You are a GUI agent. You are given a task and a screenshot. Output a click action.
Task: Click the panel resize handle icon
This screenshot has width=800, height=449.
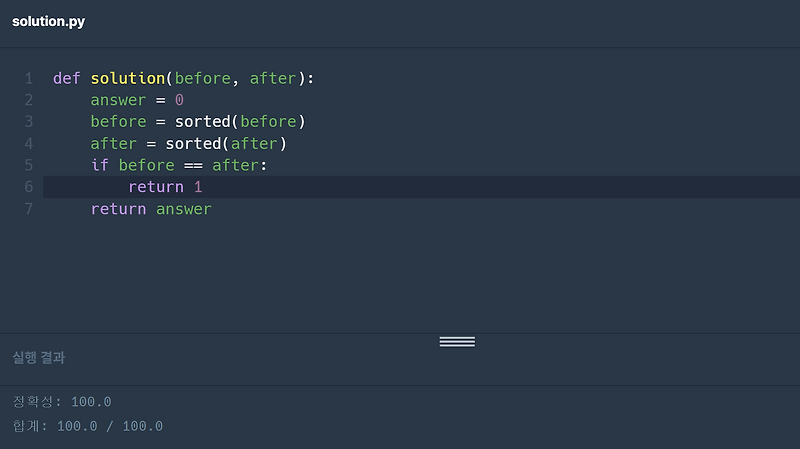(457, 342)
